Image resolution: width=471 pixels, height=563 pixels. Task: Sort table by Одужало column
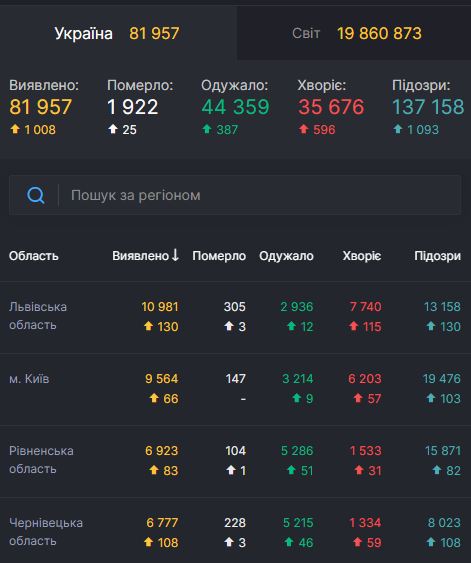click(x=286, y=256)
